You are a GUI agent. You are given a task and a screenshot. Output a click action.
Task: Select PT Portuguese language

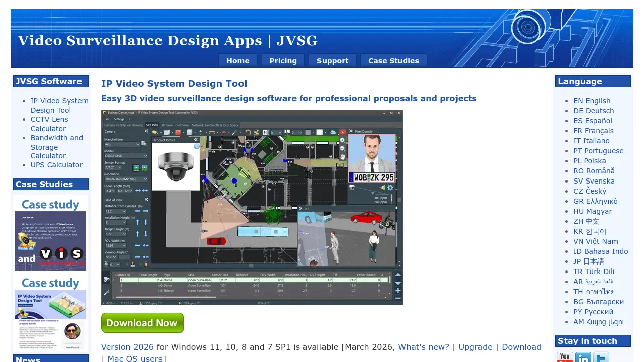pyautogui.click(x=598, y=151)
